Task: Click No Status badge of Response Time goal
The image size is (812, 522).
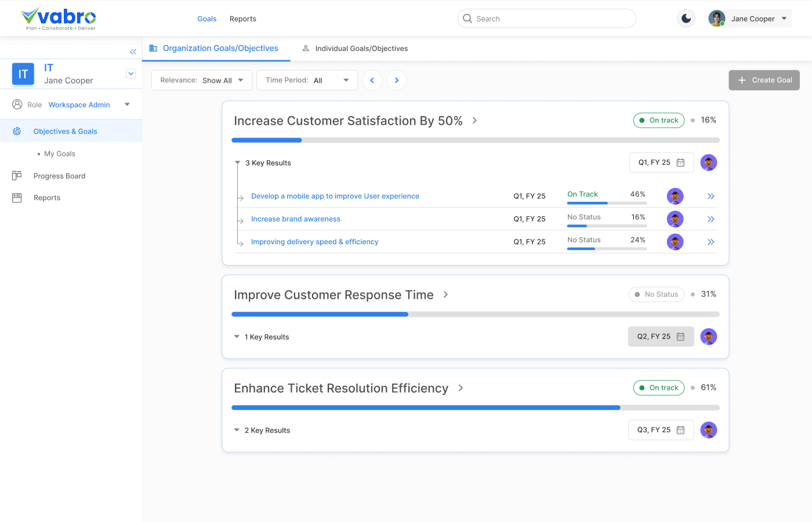Action: point(657,294)
